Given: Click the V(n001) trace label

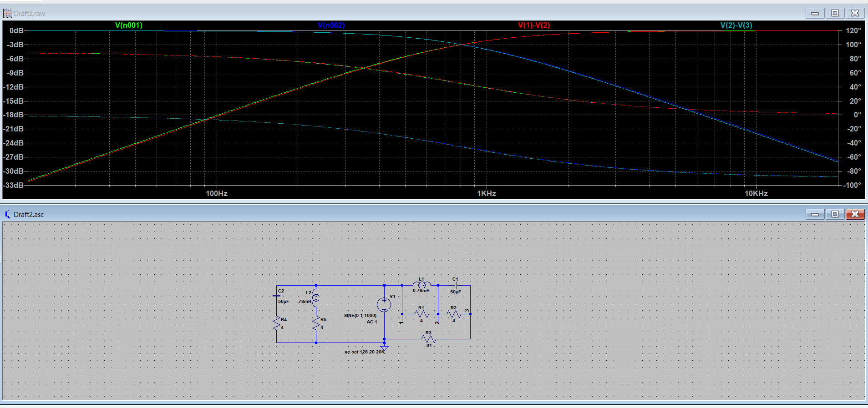Looking at the screenshot, I should point(129,25).
